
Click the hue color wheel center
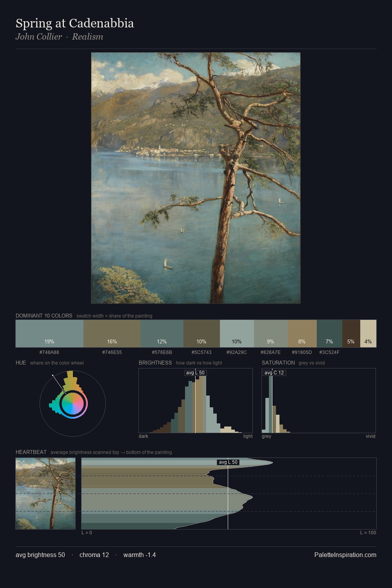click(73, 403)
